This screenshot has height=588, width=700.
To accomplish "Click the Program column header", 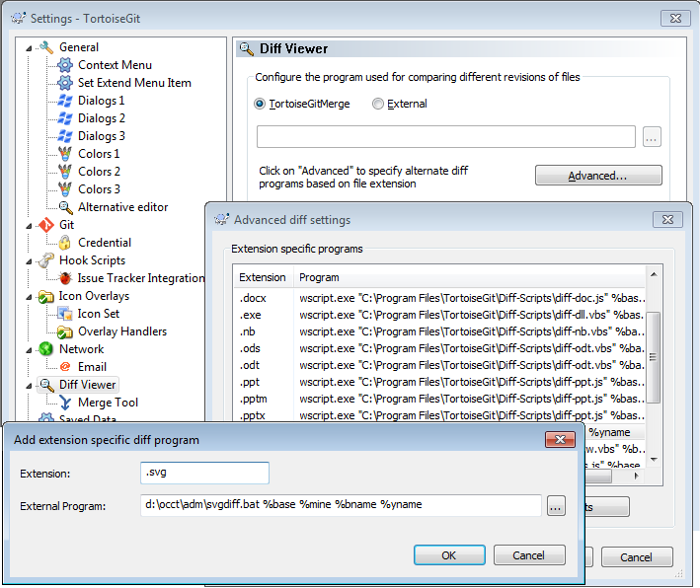I will pyautogui.click(x=469, y=277).
